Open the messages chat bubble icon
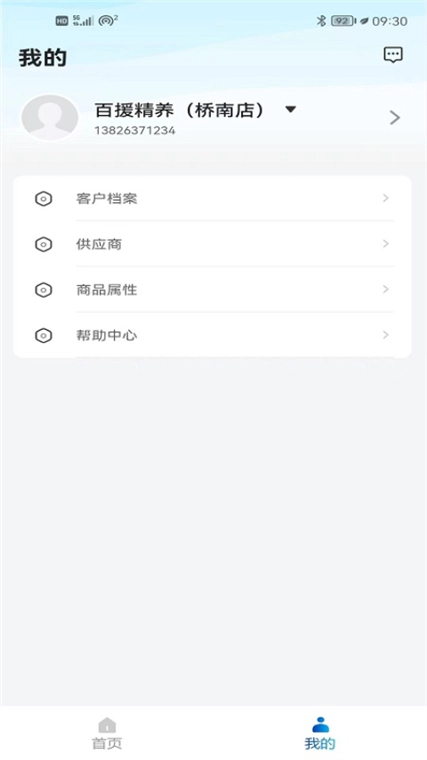 [393, 55]
